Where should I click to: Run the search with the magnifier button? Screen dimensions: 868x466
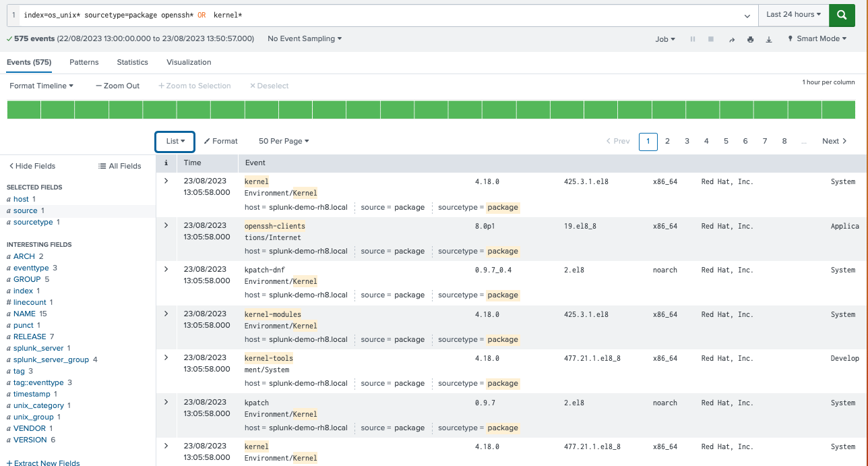click(x=842, y=14)
